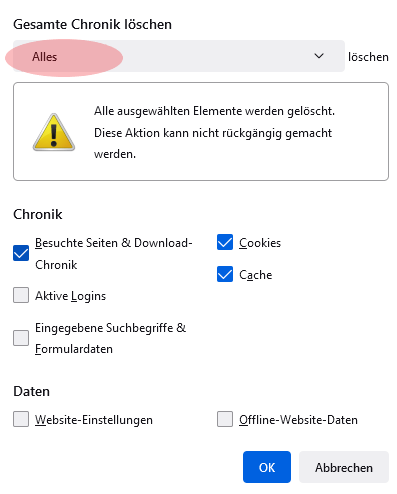This screenshot has width=397, height=494.
Task: Click the Chronik section heading
Action: (x=38, y=214)
